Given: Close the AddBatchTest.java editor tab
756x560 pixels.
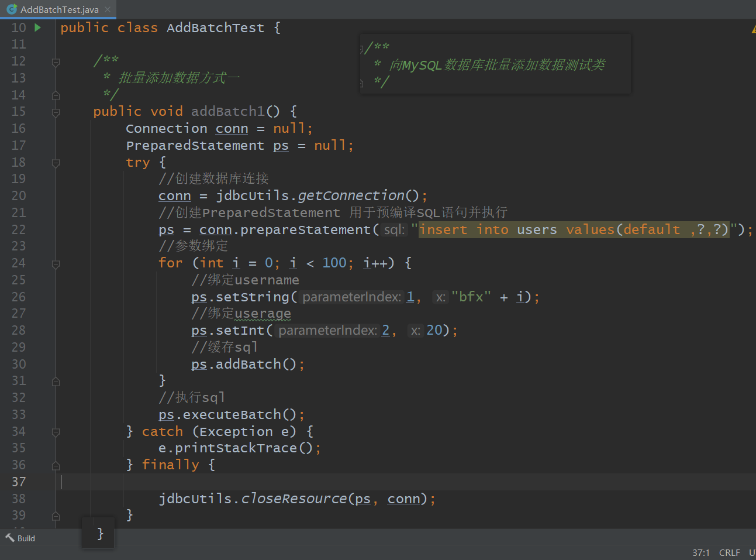Looking at the screenshot, I should pyautogui.click(x=108, y=9).
